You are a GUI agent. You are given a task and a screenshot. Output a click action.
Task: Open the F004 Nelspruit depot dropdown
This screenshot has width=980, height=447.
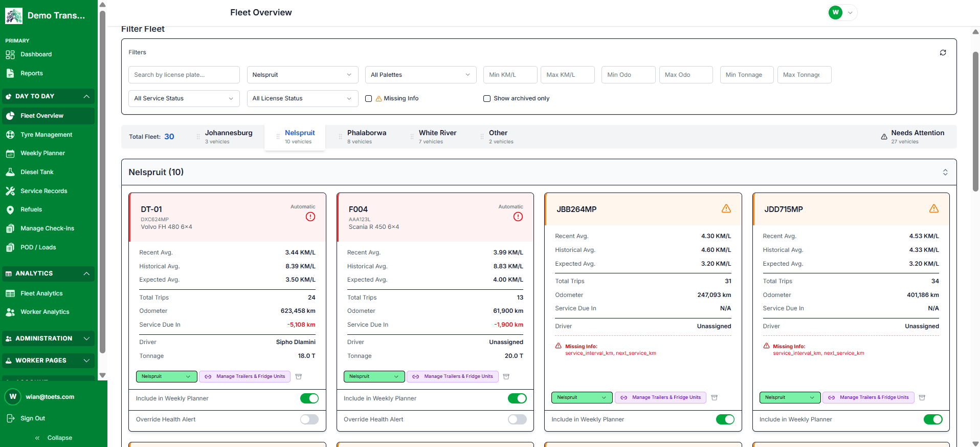click(x=374, y=376)
